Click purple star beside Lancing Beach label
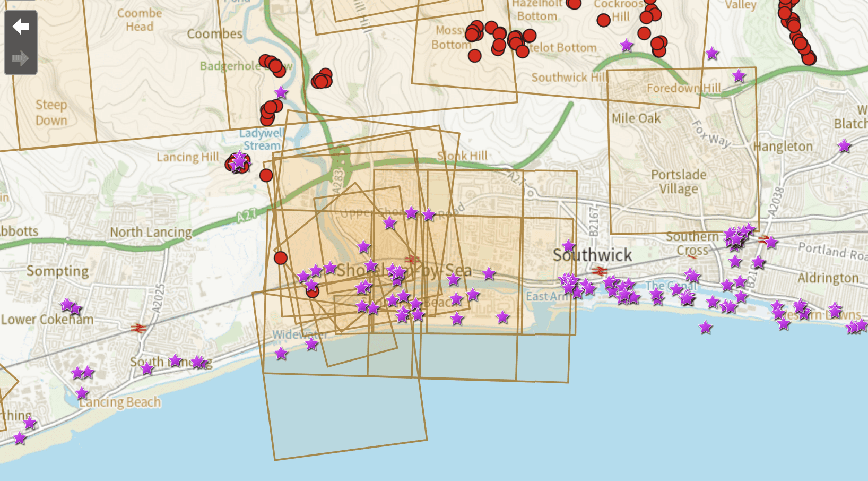 point(82,393)
